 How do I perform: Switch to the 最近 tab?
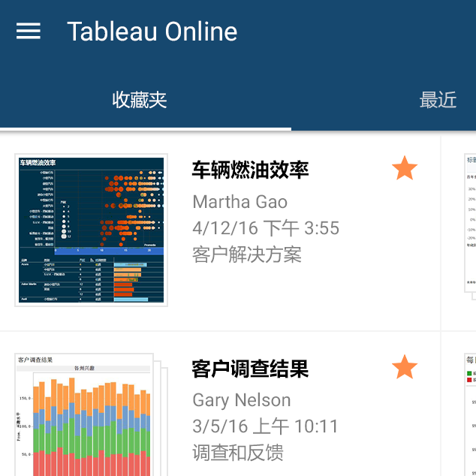tap(438, 100)
